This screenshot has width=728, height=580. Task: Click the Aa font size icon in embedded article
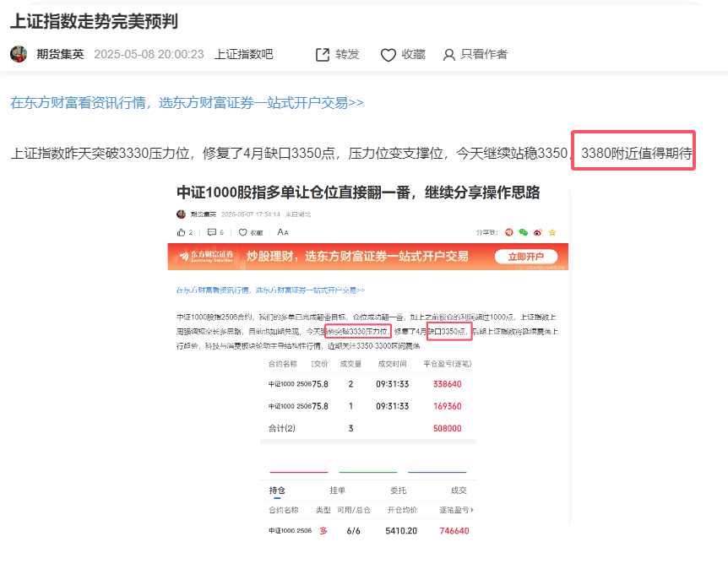pyautogui.click(x=283, y=232)
